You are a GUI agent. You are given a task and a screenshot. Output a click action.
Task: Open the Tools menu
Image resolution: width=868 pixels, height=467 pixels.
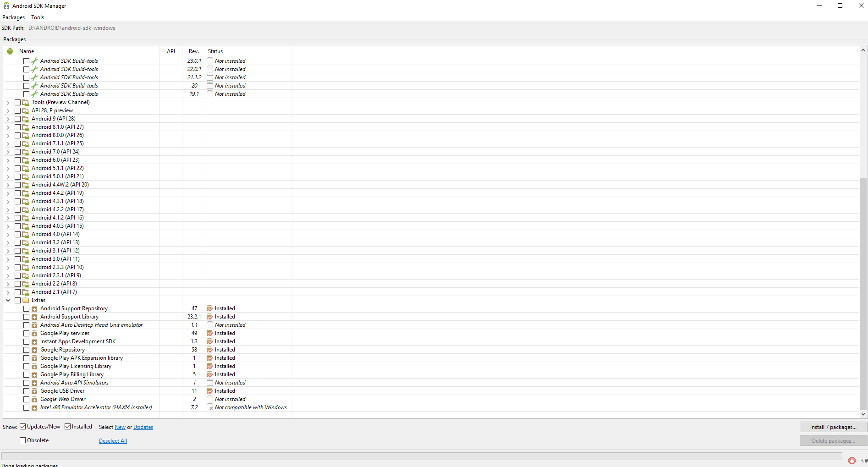click(38, 17)
